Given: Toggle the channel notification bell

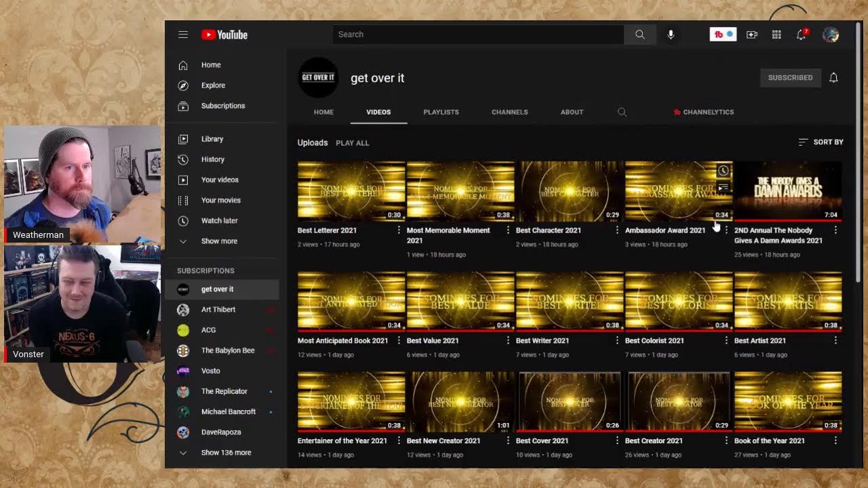Looking at the screenshot, I should click(833, 78).
